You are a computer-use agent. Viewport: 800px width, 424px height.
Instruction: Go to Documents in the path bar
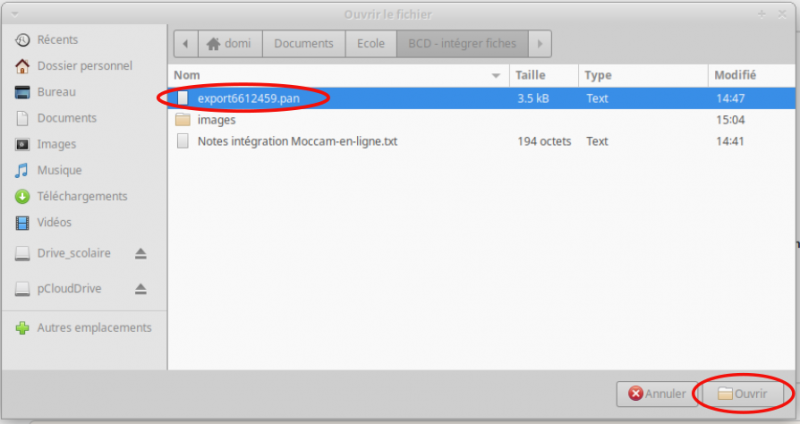click(303, 44)
